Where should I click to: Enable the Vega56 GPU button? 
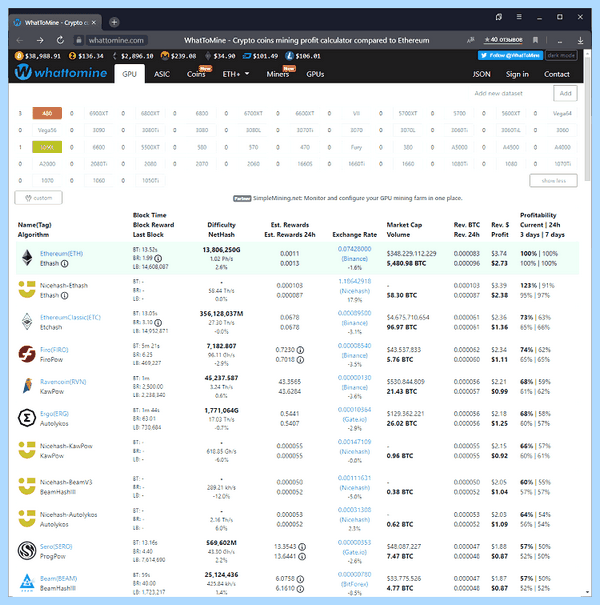(x=47, y=130)
